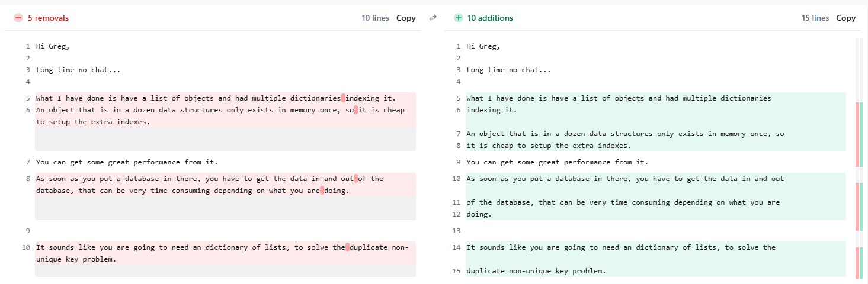Image resolution: width=868 pixels, height=284 pixels.
Task: Copy the removals side text
Action: coord(406,18)
